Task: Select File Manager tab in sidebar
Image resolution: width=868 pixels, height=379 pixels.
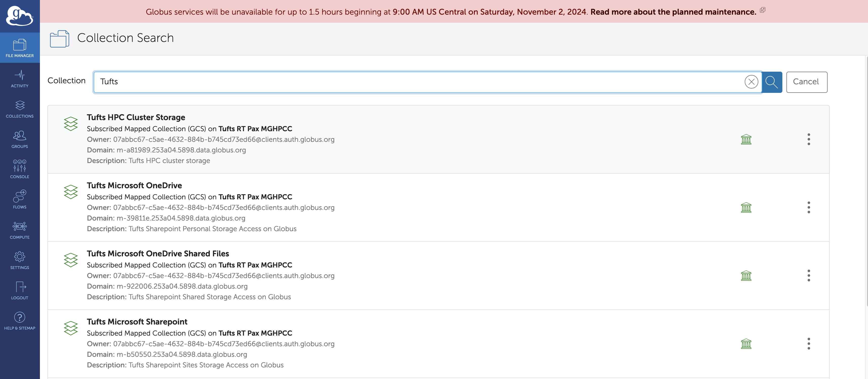Action: tap(19, 48)
